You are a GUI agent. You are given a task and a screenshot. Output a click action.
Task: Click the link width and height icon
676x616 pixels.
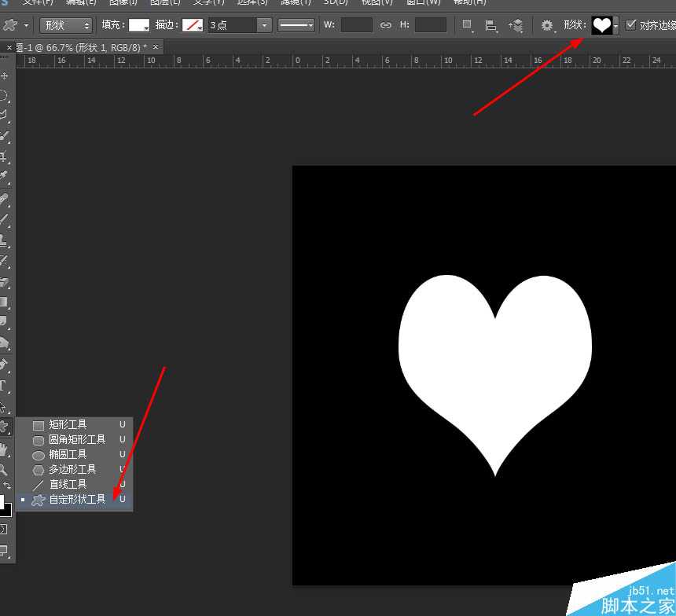pos(385,25)
